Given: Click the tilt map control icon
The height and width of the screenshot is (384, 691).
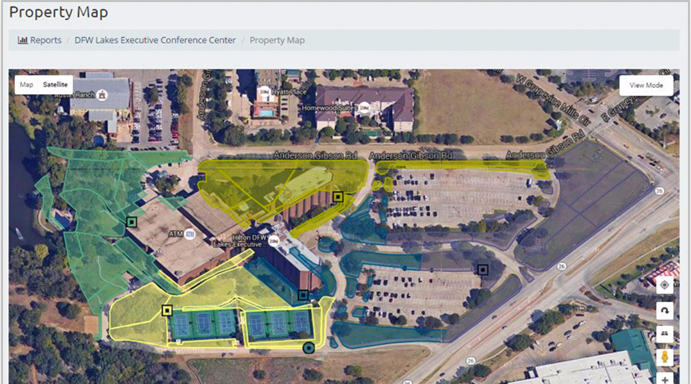Looking at the screenshot, I should tap(665, 334).
